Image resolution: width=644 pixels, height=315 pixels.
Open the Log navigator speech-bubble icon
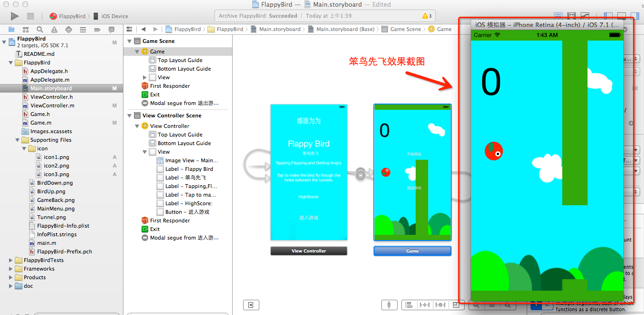[x=112, y=30]
